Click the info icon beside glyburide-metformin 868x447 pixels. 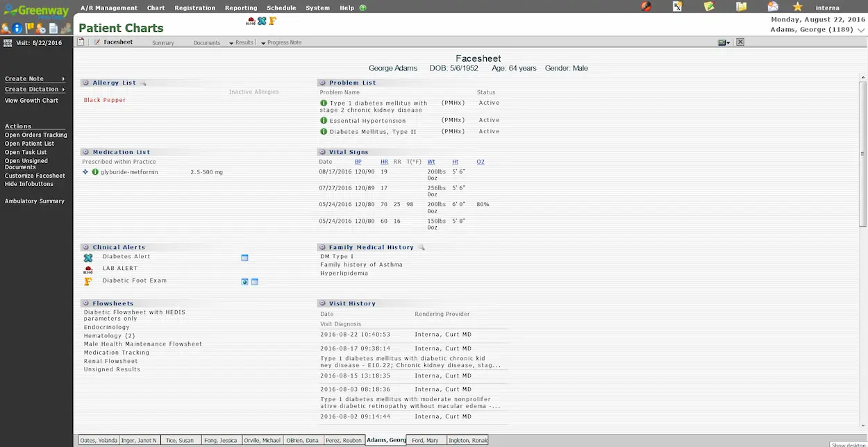95,171
